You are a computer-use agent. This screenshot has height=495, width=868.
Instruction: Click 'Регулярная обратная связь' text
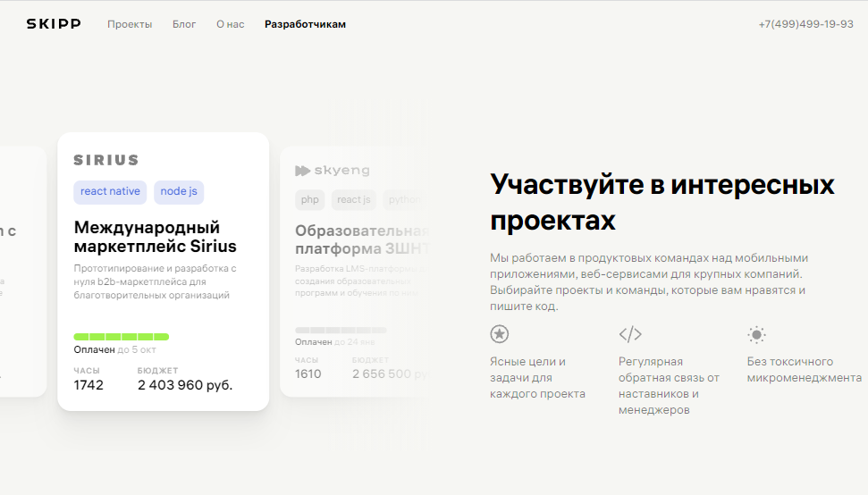point(669,385)
